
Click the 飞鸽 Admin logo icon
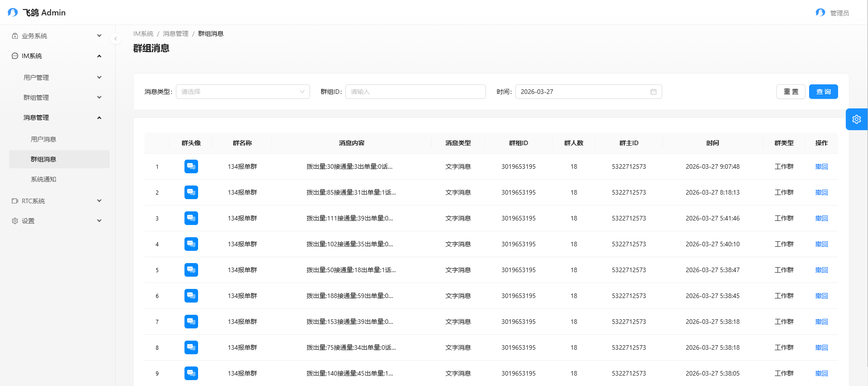point(13,12)
